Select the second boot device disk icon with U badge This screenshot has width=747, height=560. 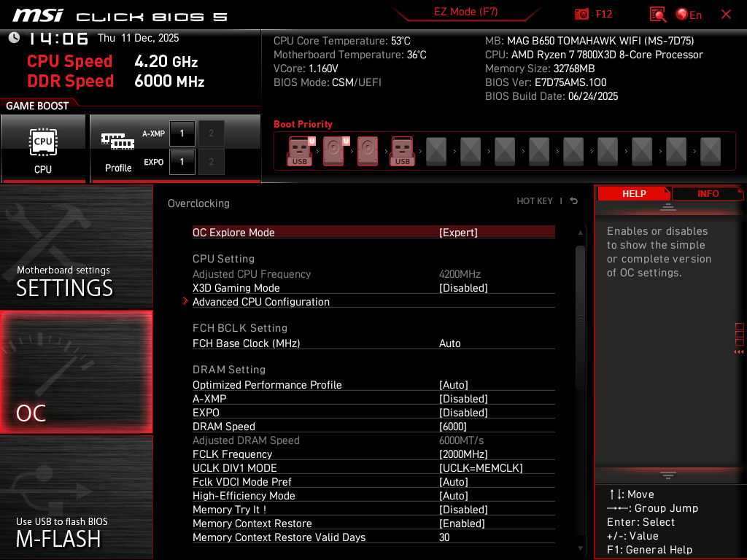(336, 151)
